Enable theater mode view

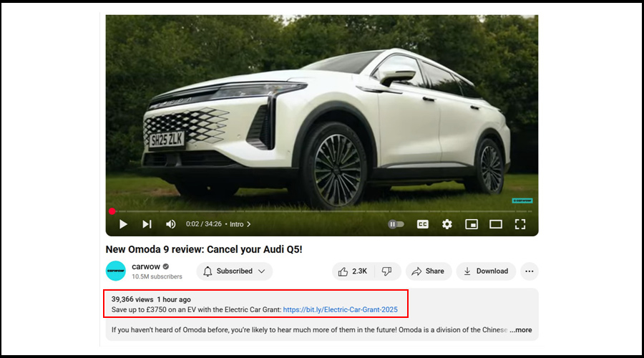[496, 224]
